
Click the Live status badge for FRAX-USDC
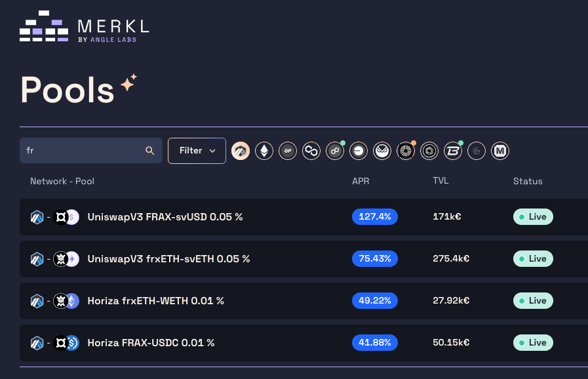(x=533, y=343)
